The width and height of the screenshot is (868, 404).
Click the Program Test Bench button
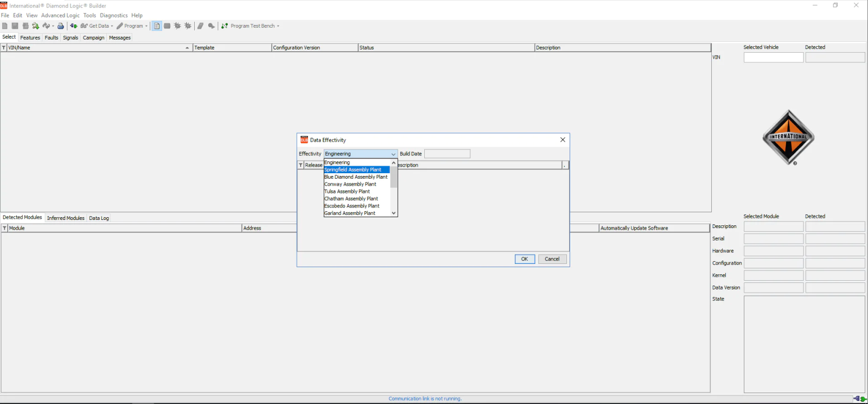point(248,26)
